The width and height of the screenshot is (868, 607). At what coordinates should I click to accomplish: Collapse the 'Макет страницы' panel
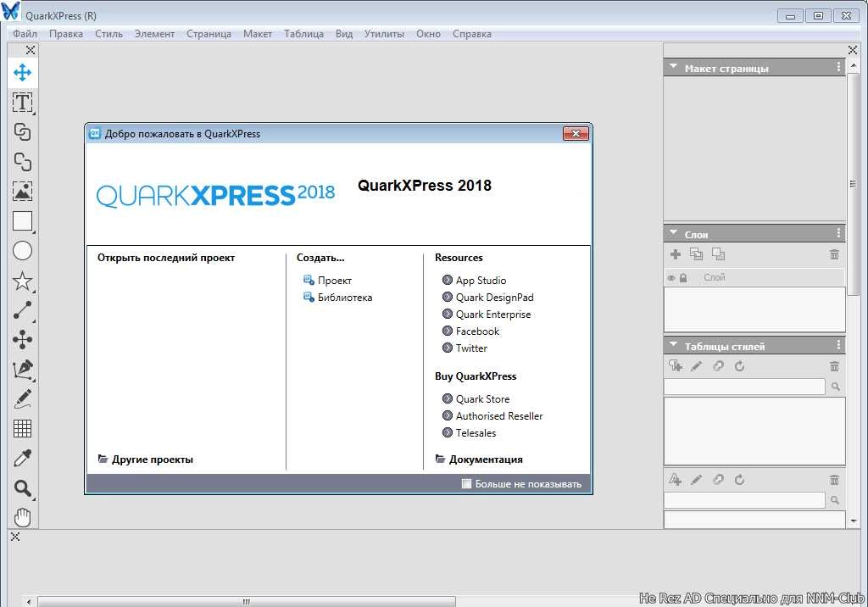pyautogui.click(x=674, y=66)
